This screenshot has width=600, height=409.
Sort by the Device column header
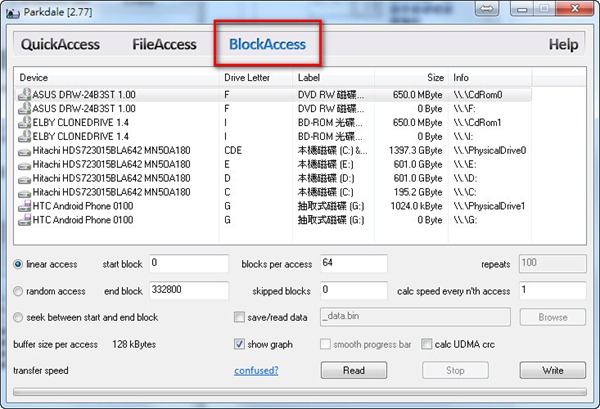(116, 78)
